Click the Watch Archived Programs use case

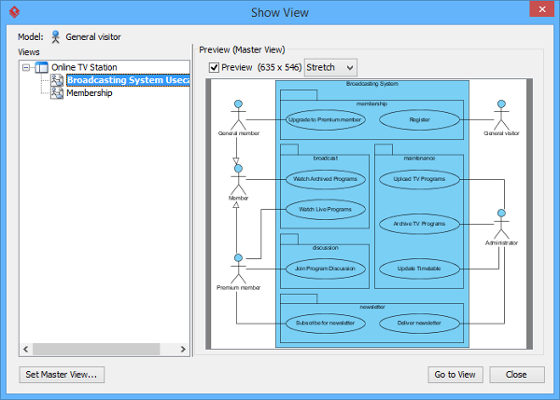(325, 179)
